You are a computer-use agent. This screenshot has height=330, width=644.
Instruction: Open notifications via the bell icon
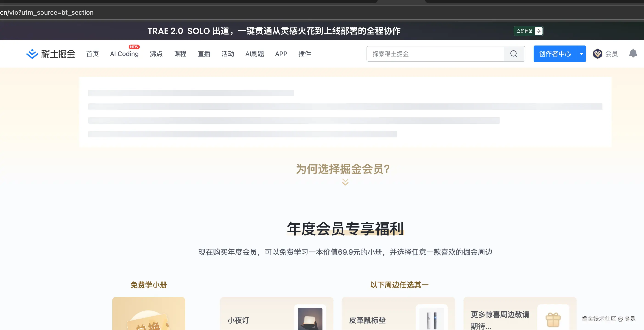pos(633,53)
